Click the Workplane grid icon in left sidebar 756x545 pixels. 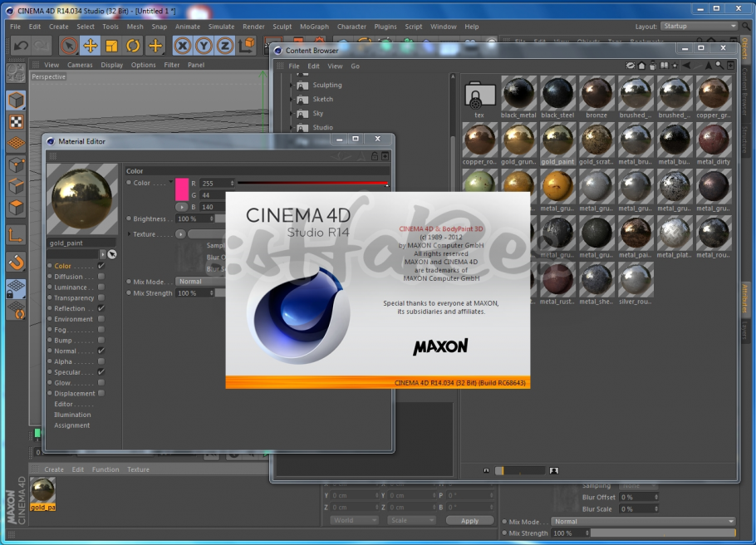[x=17, y=143]
